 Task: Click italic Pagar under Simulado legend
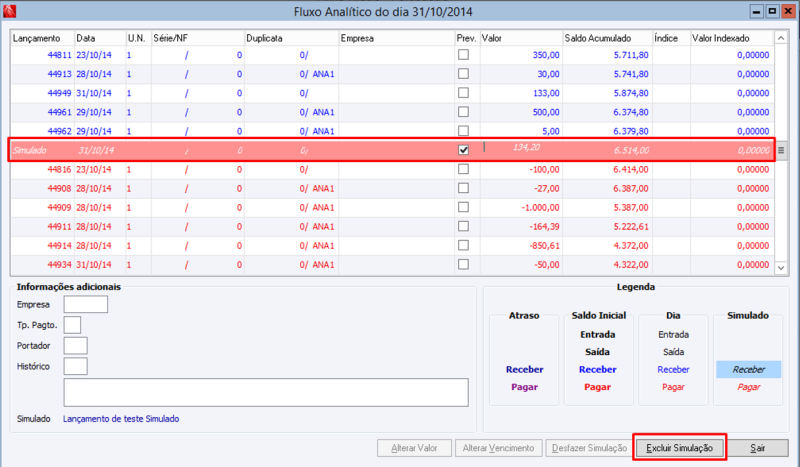click(x=748, y=387)
